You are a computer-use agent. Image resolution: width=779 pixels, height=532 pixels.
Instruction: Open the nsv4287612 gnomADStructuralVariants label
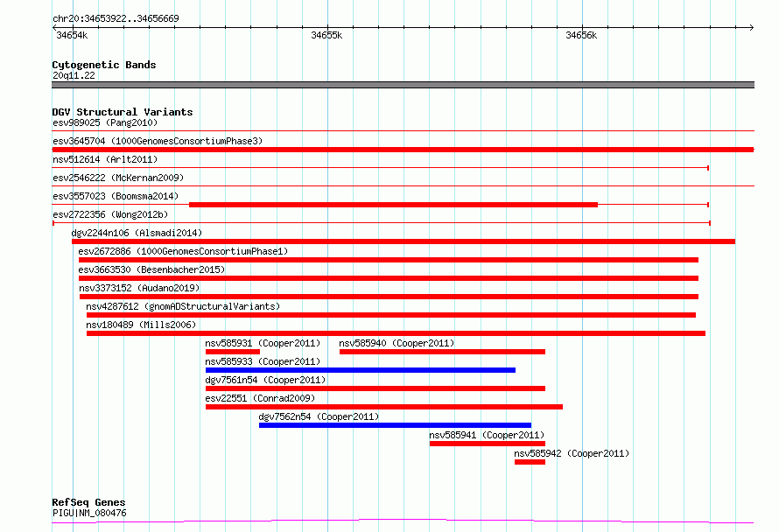[183, 306]
